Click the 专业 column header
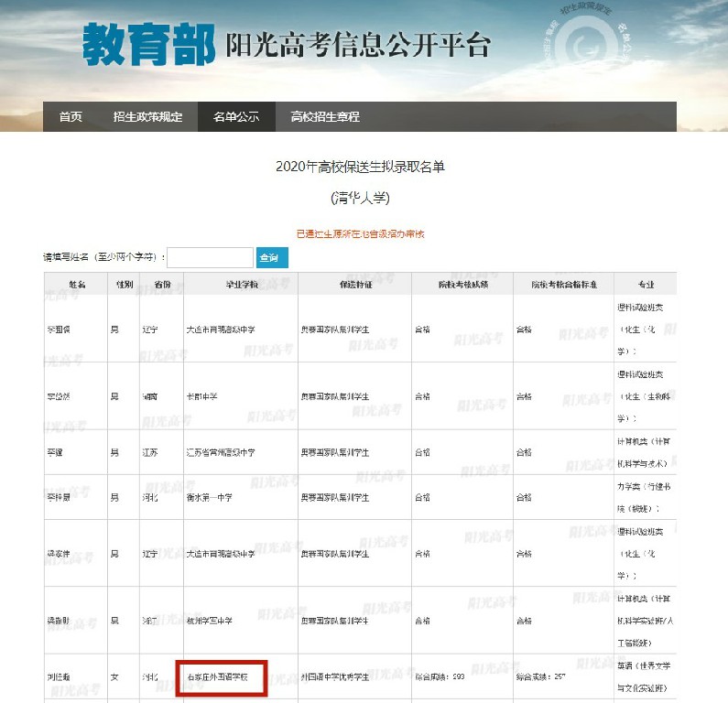 pyautogui.click(x=646, y=284)
